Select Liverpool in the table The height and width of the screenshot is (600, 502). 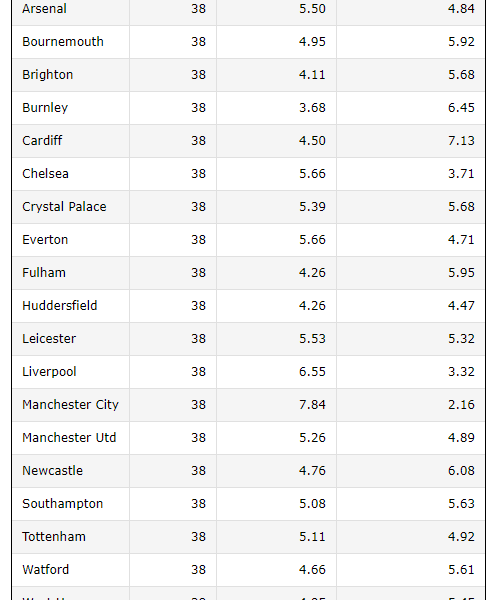(x=49, y=372)
